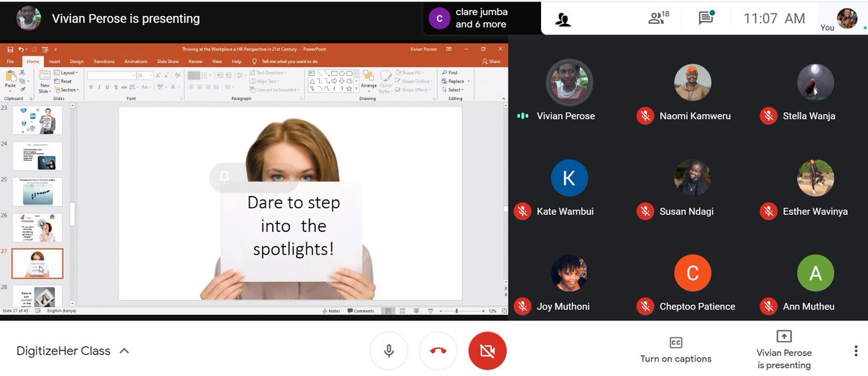This screenshot has height=376, width=868.
Task: Click the Share icon in PowerPoint's ribbon
Action: pos(492,61)
